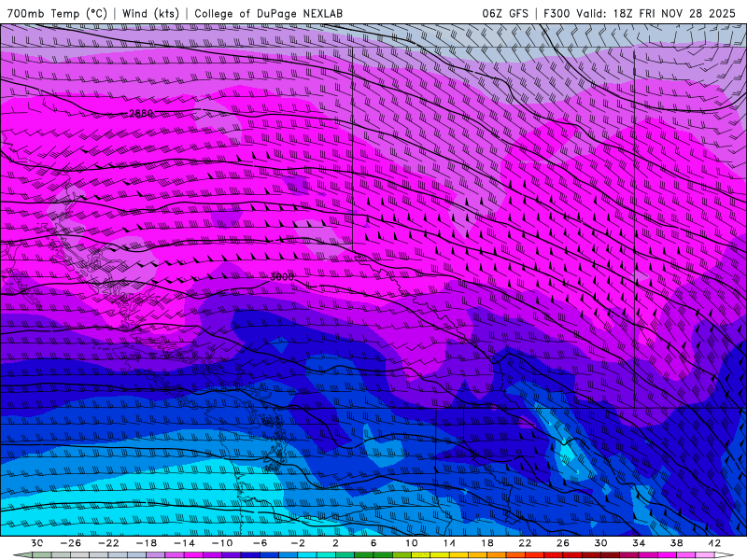Click the '34' color scale label
The width and height of the screenshot is (747, 560).
tap(639, 543)
